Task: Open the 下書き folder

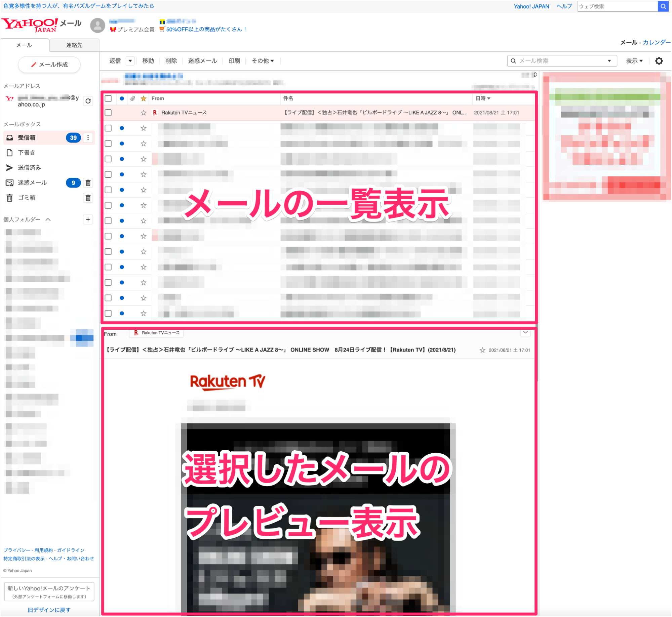Action: point(27,153)
